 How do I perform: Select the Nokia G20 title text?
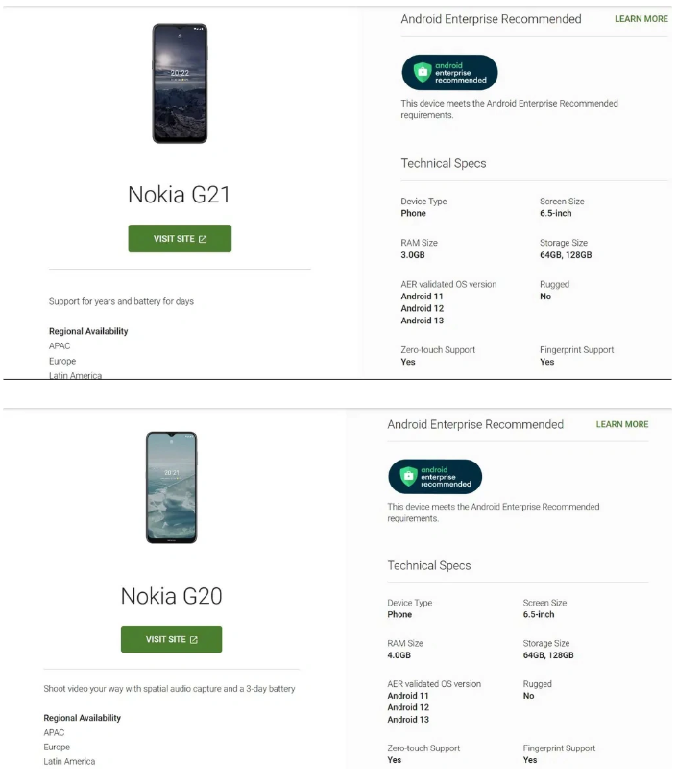(x=171, y=596)
